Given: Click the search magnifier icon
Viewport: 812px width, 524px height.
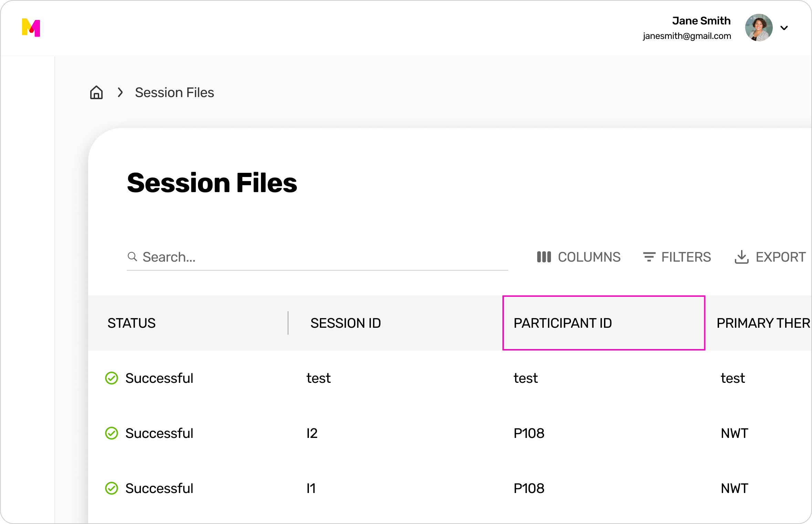Looking at the screenshot, I should 132,256.
